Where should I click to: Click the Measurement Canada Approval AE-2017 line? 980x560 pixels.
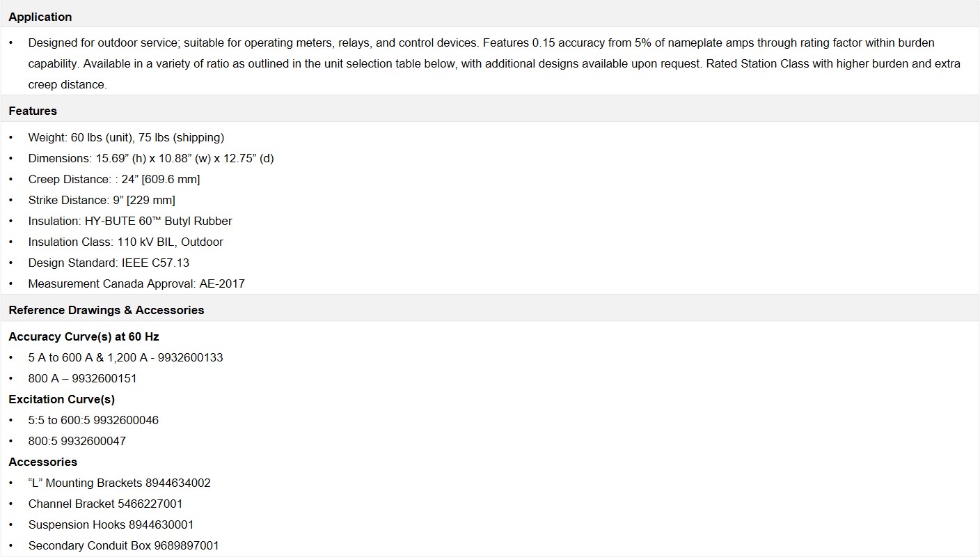coord(136,283)
